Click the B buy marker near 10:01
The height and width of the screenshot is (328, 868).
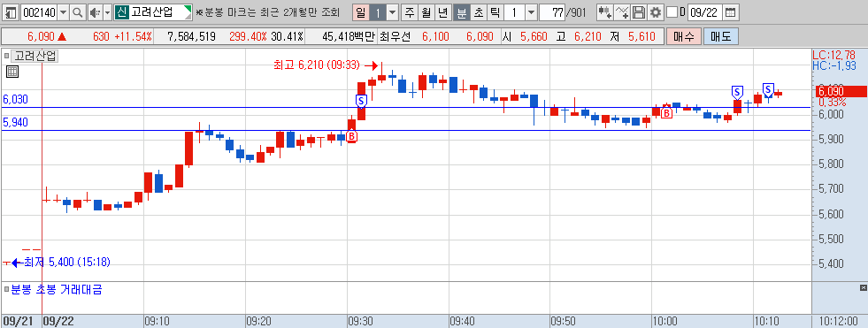point(666,113)
